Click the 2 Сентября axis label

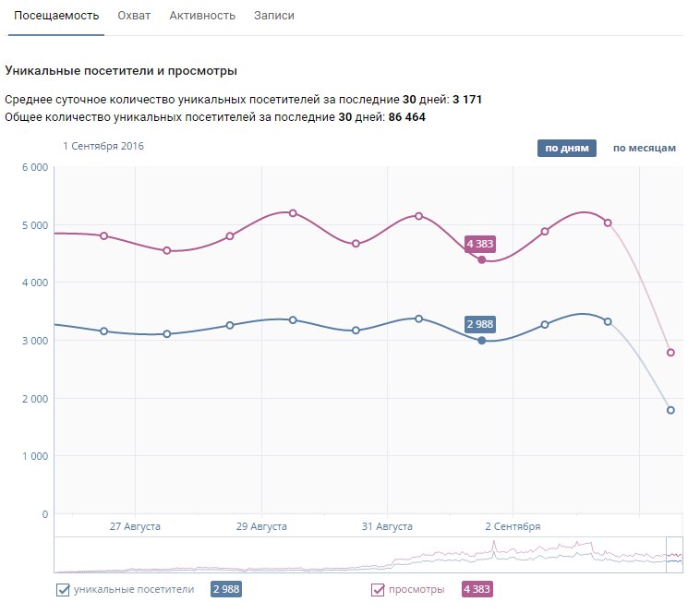click(512, 526)
